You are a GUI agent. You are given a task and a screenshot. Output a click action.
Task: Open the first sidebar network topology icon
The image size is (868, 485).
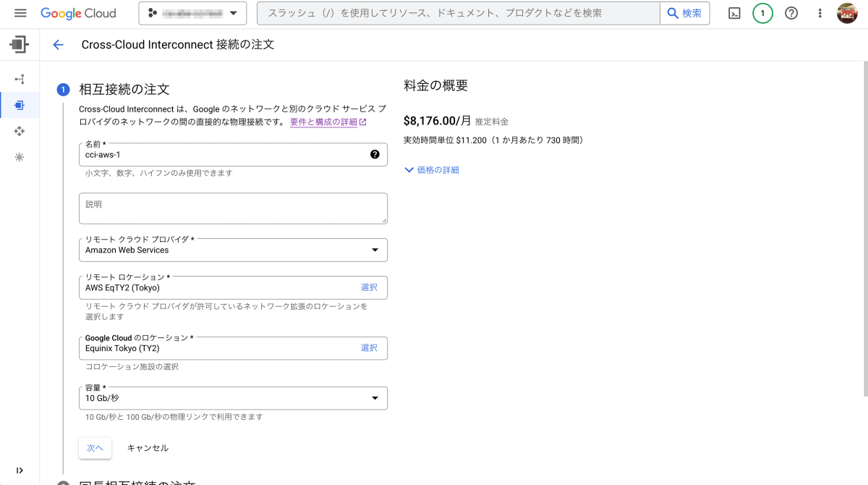tap(20, 79)
